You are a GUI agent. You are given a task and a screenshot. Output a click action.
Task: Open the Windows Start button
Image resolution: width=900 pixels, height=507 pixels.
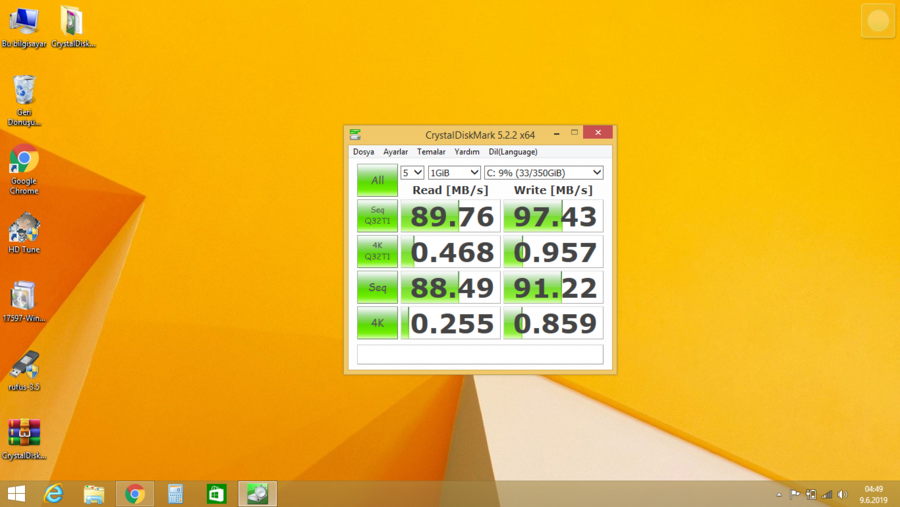(x=16, y=494)
